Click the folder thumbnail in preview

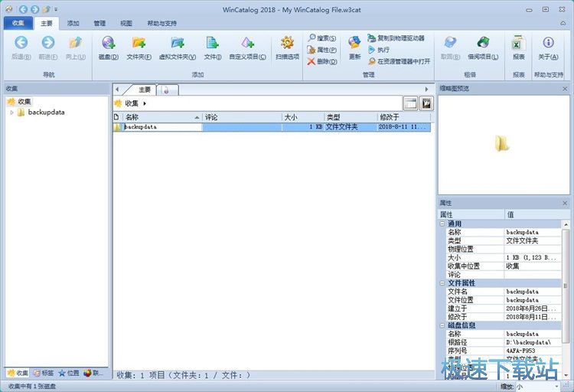click(502, 143)
